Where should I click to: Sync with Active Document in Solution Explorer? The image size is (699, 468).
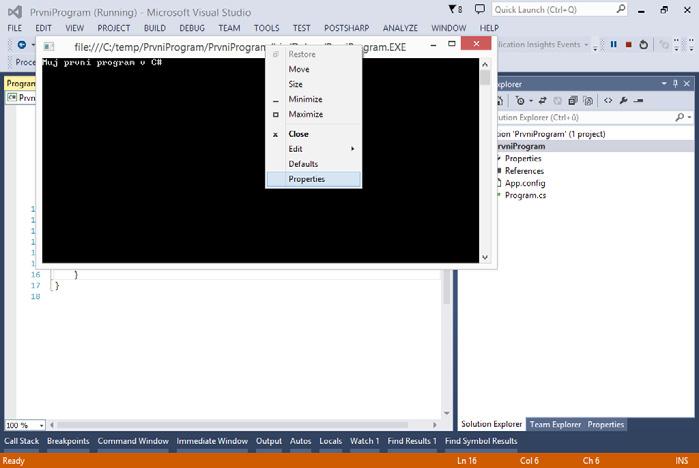543,101
